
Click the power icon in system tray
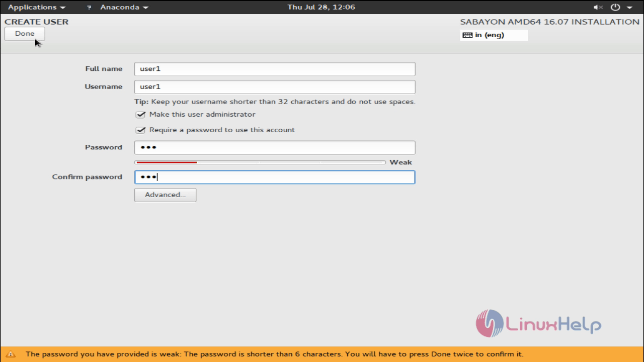615,8
